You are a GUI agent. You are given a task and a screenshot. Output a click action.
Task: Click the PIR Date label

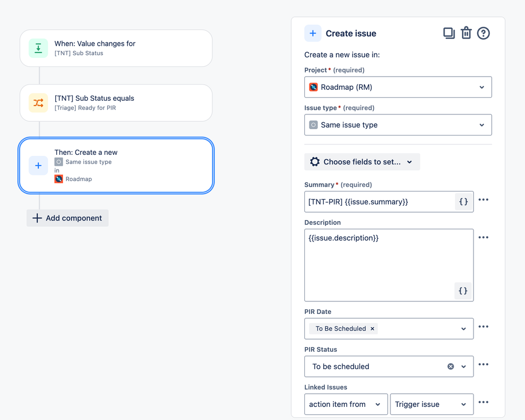click(x=317, y=312)
